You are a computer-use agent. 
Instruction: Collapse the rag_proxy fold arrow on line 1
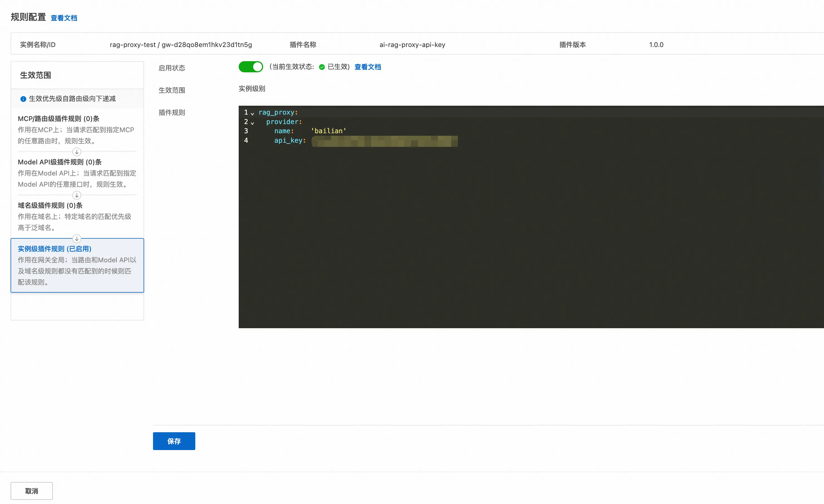pos(253,114)
